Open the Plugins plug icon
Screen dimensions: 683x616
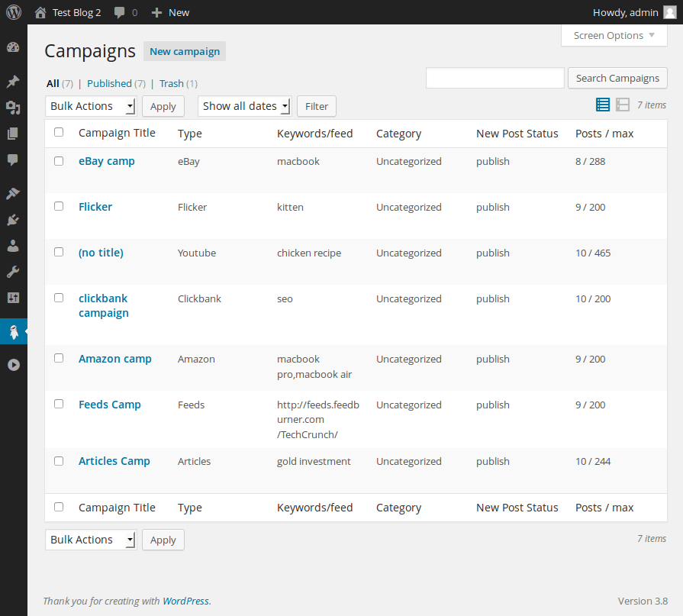point(13,219)
